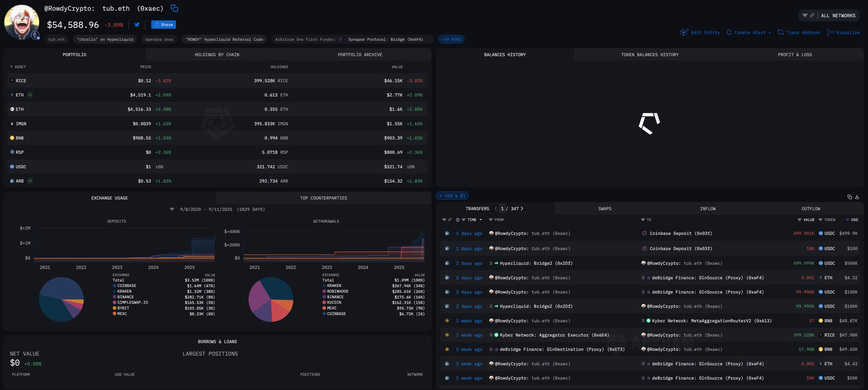Open the Visualize graph tool
868x390 pixels.
coord(843,32)
